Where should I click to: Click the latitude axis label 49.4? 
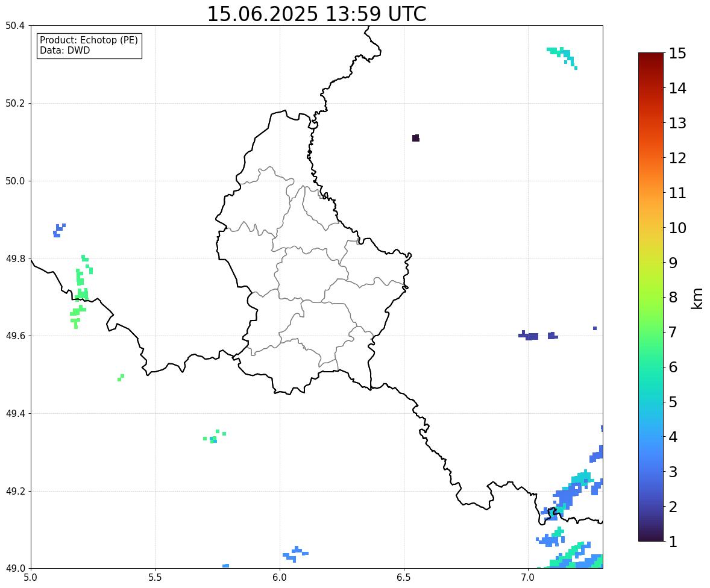click(x=15, y=414)
